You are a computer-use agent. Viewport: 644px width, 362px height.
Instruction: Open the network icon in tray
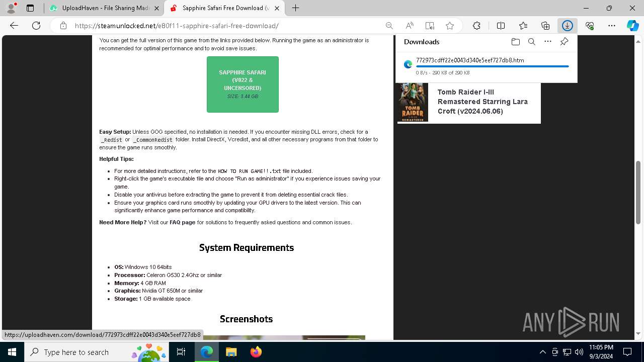[567, 352]
